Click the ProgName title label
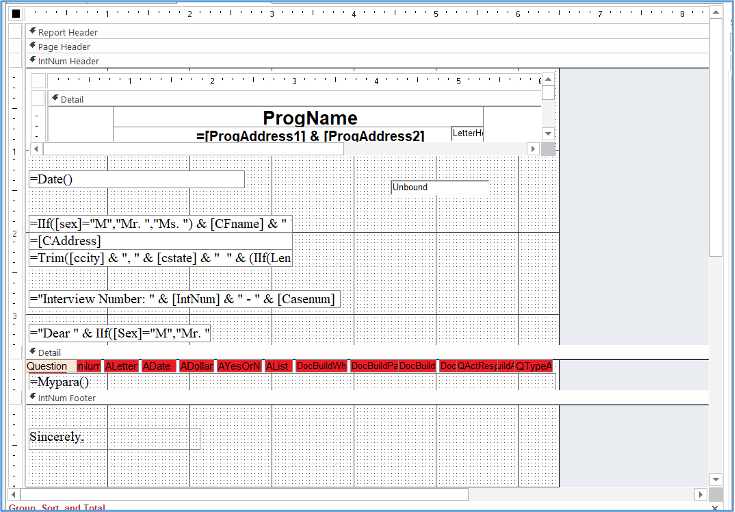The width and height of the screenshot is (735, 512). point(310,118)
